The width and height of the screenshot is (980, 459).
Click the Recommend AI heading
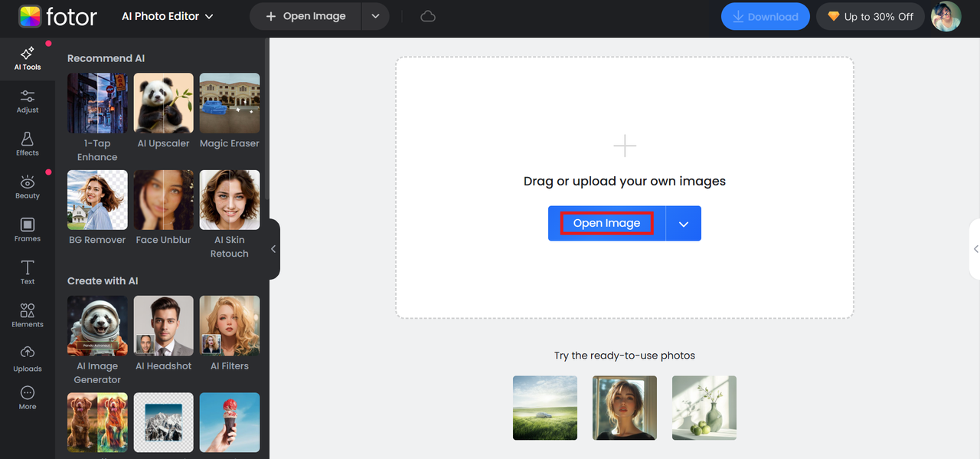[106, 58]
